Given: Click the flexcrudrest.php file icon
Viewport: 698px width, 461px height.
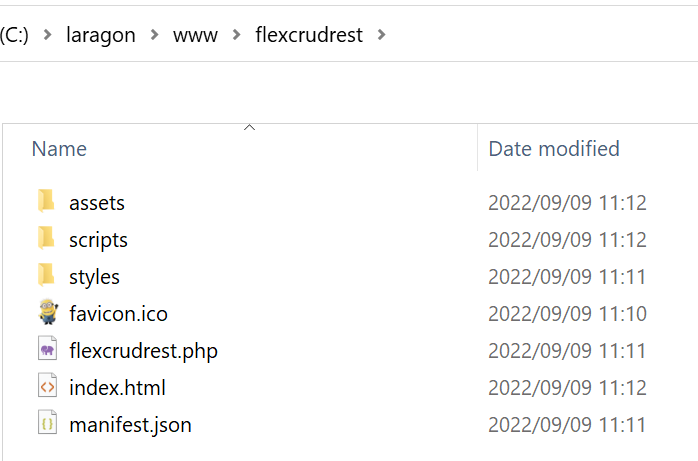Looking at the screenshot, I should point(47,350).
